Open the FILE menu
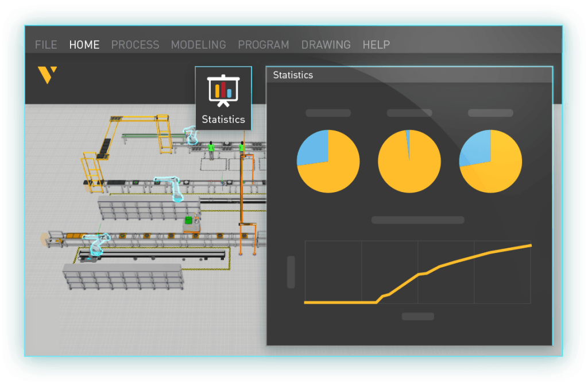This screenshot has height=384, width=588. [x=46, y=45]
